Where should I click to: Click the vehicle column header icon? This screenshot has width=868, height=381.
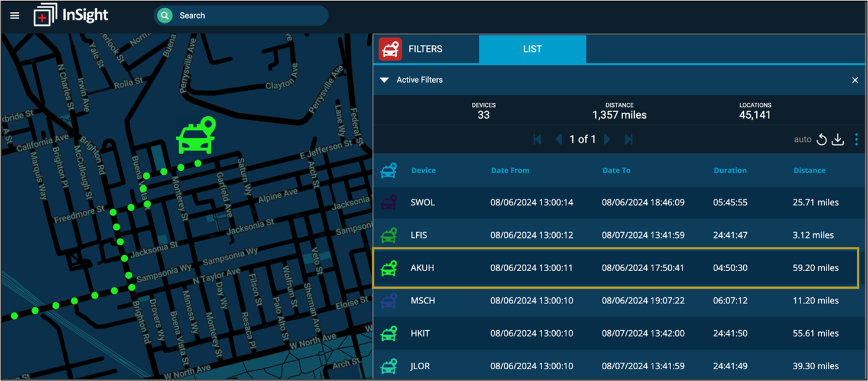390,170
